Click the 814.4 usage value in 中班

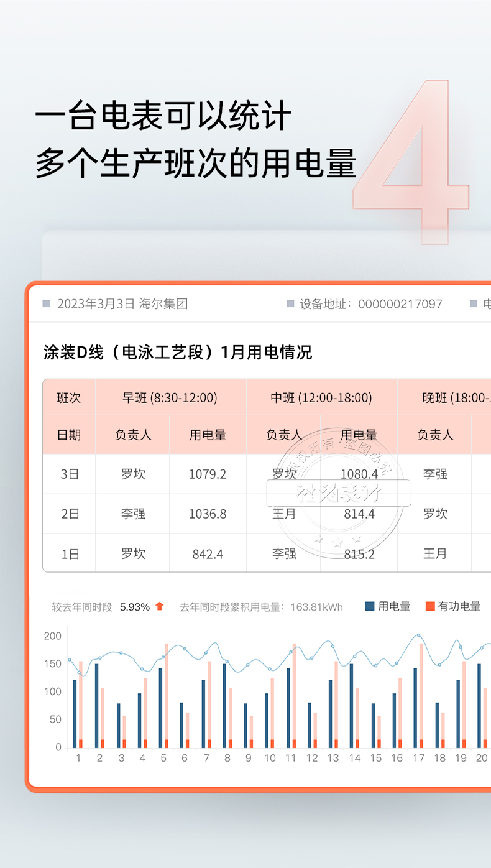click(359, 514)
